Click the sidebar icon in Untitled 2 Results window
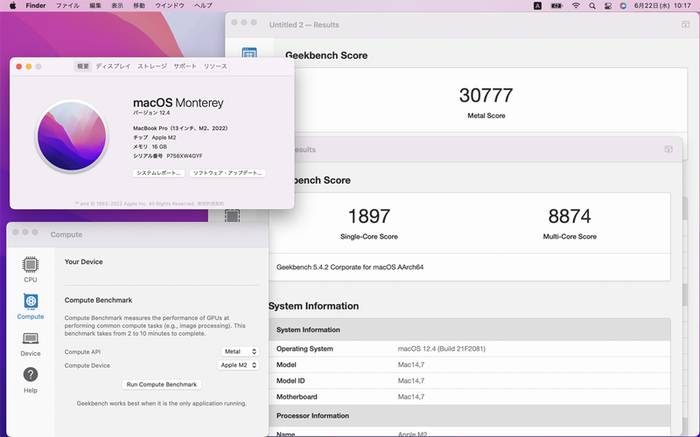This screenshot has width=700, height=437. tap(249, 53)
